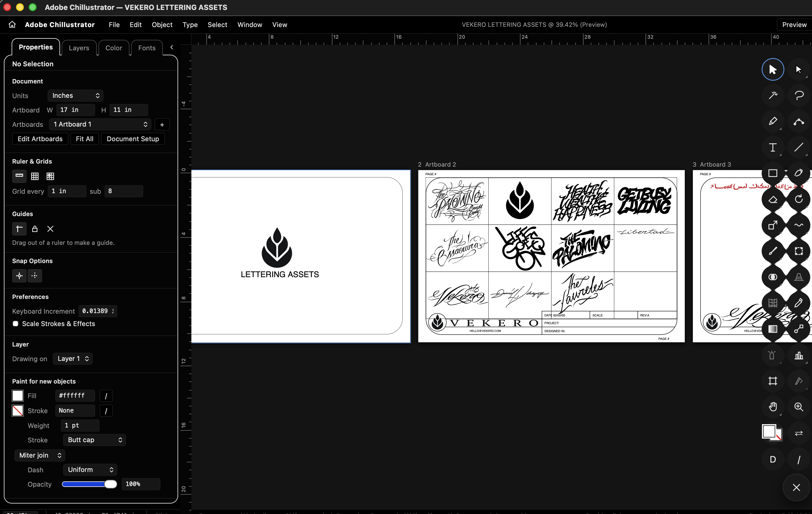
Task: Select the Type tool
Action: point(772,147)
